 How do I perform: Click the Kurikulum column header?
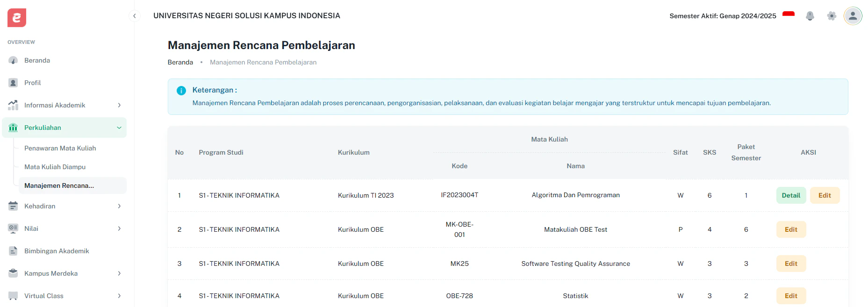354,152
